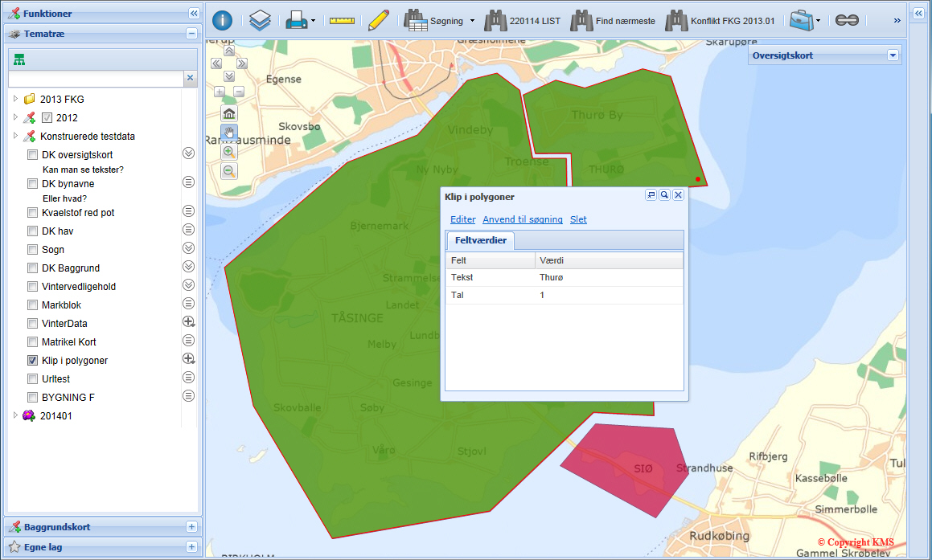Viewport: 932px width, 560px height.
Task: Click the Slet link
Action: click(x=578, y=219)
